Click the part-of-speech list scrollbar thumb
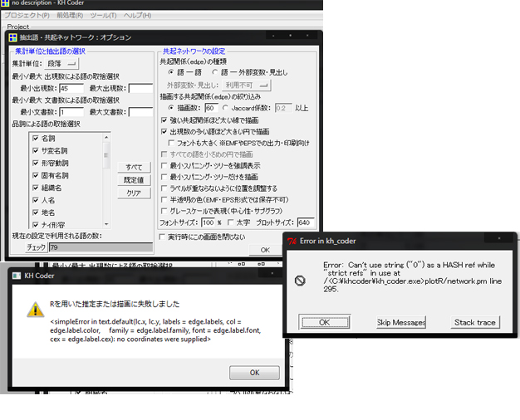520x420 pixels. (x=106, y=155)
